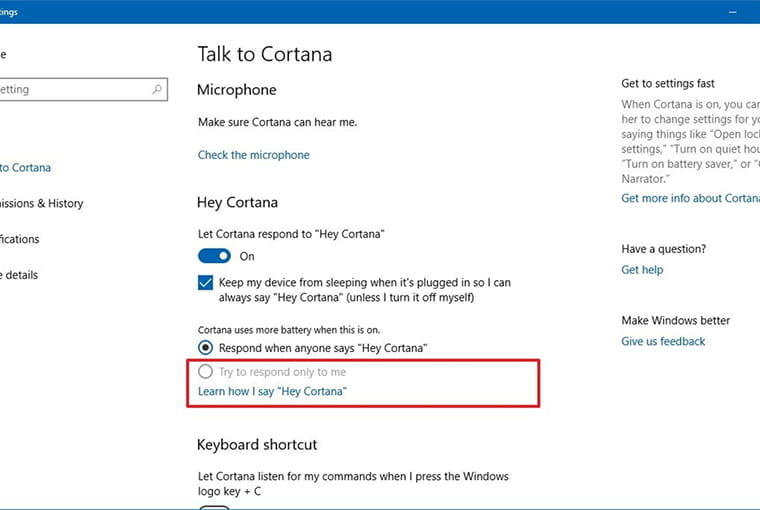Screen dimensions: 760x510
Task: Choose the 'Try to respond only to me' radio
Action: click(x=205, y=372)
